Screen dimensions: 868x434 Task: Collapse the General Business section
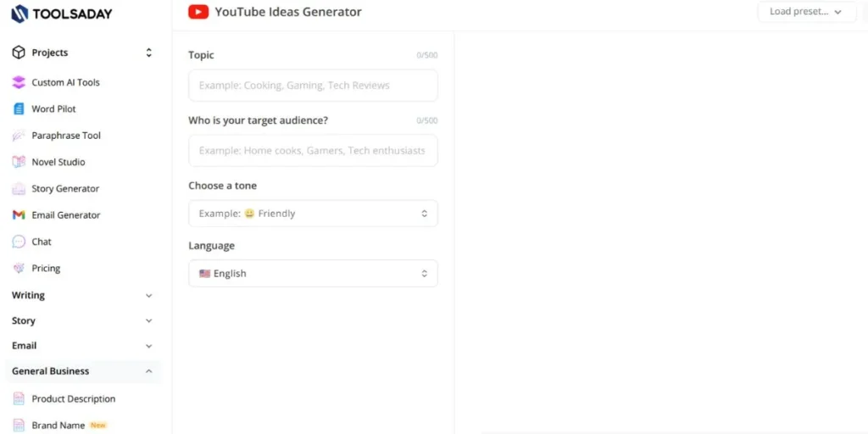(148, 371)
